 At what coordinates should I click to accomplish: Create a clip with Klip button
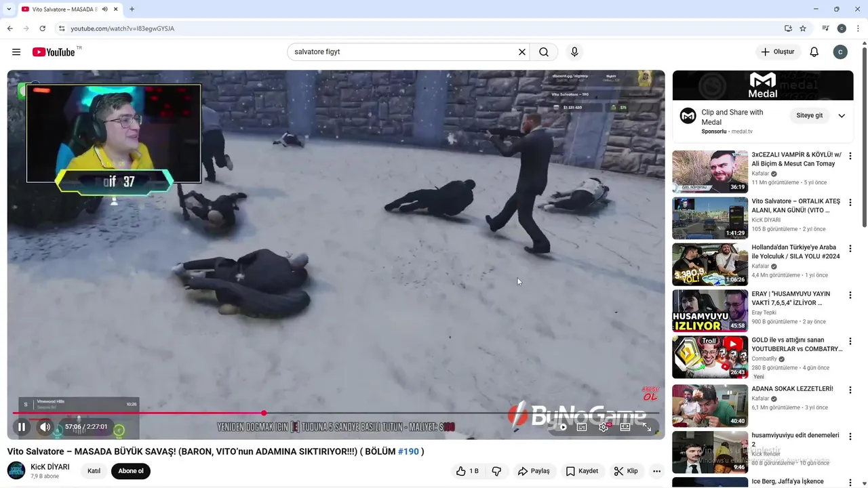pyautogui.click(x=626, y=471)
